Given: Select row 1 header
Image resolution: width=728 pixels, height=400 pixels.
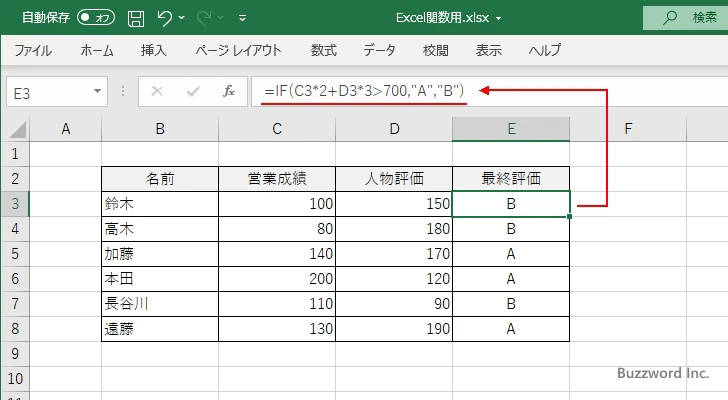Looking at the screenshot, I should (15, 154).
